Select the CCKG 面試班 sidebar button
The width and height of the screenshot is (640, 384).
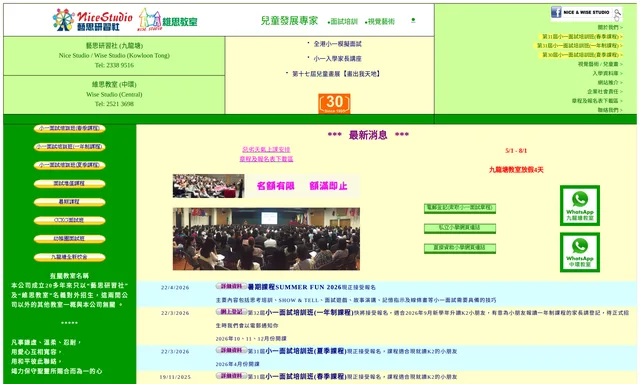(70, 220)
